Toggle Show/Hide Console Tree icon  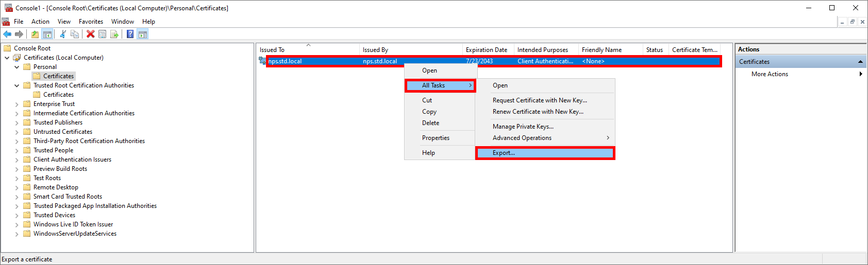coord(47,34)
